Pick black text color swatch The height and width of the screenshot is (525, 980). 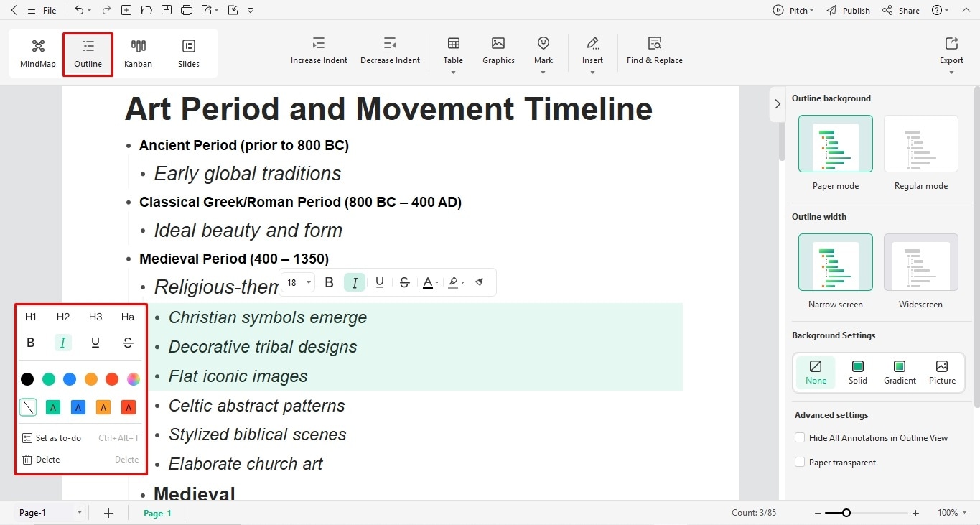pos(27,379)
